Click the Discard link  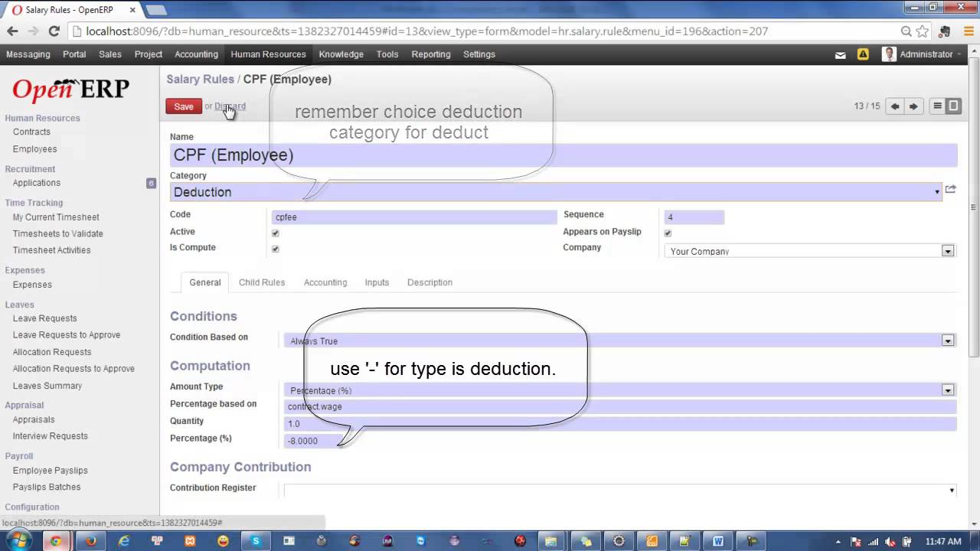click(x=230, y=106)
